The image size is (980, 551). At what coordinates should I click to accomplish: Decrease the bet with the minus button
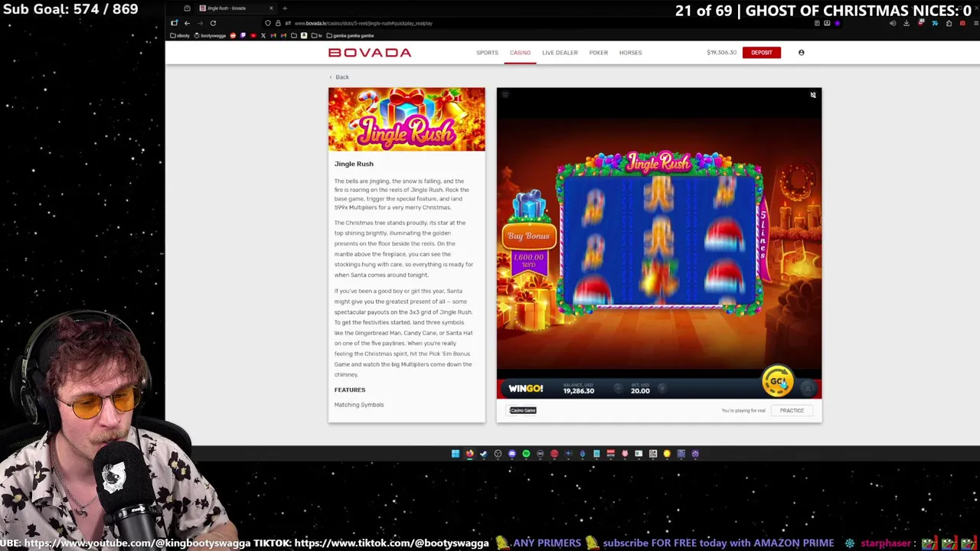point(619,389)
